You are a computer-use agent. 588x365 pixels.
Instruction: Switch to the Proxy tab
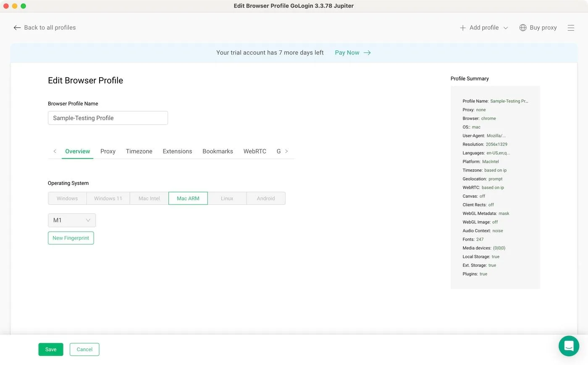point(108,151)
